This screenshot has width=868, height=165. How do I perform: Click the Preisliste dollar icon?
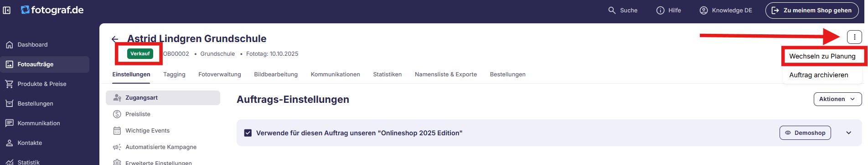117,114
